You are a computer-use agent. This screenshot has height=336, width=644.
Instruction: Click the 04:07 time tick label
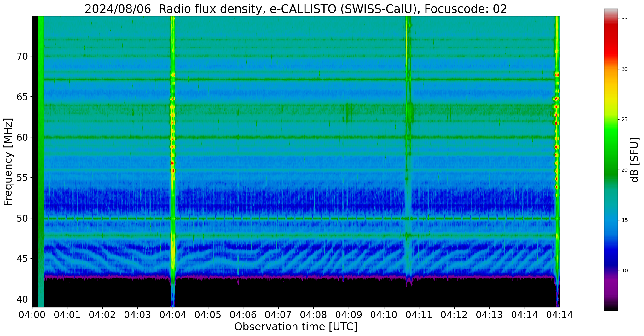point(278,315)
